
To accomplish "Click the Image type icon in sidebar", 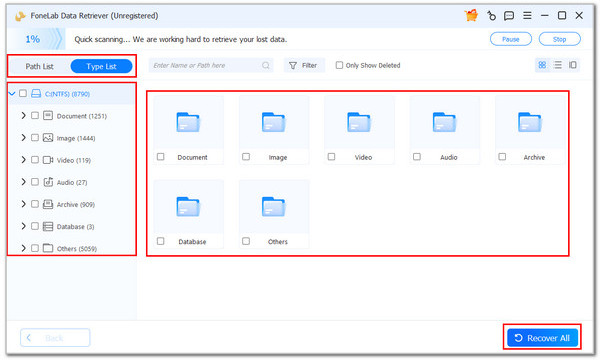I will [48, 138].
